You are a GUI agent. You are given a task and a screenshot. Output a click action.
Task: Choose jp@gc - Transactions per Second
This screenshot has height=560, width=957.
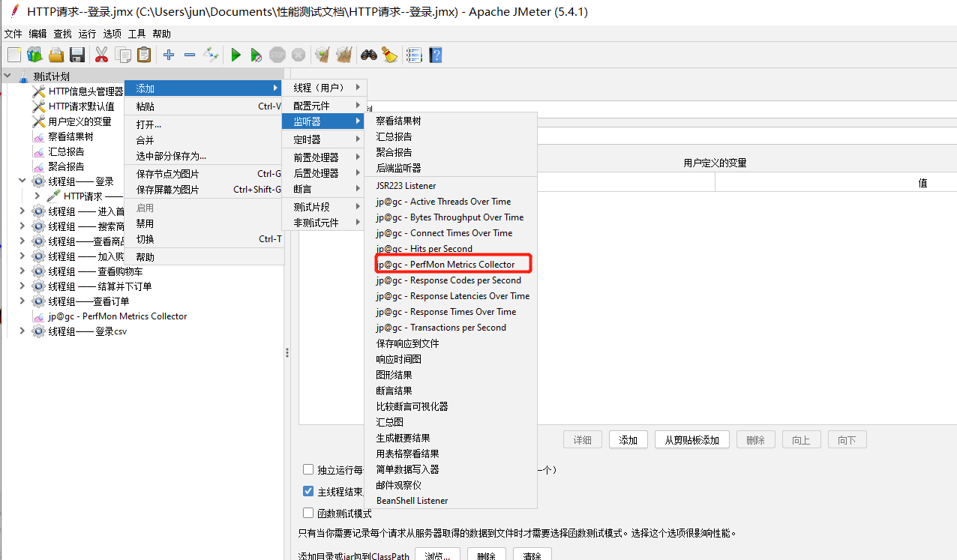451,328
